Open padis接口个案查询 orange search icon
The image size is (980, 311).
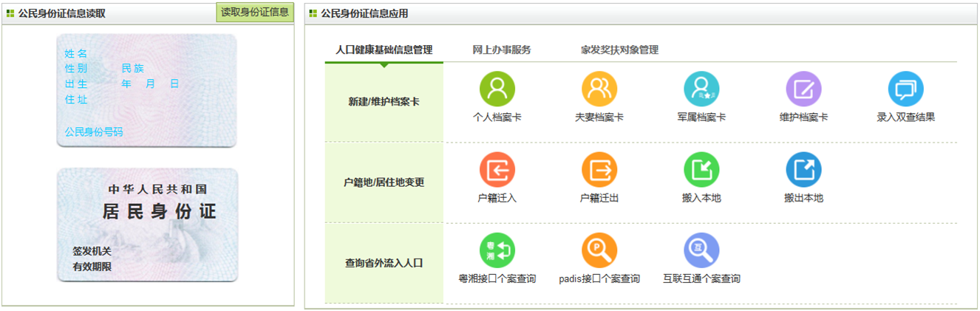tap(599, 251)
